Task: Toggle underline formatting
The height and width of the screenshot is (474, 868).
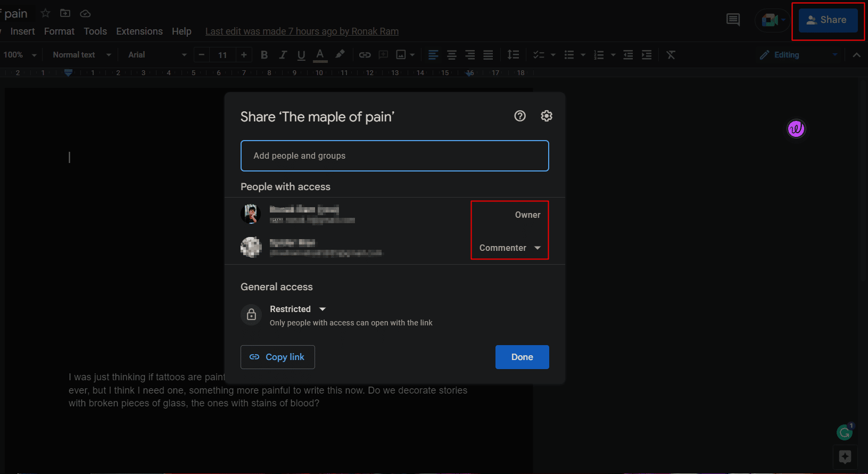Action: [301, 55]
